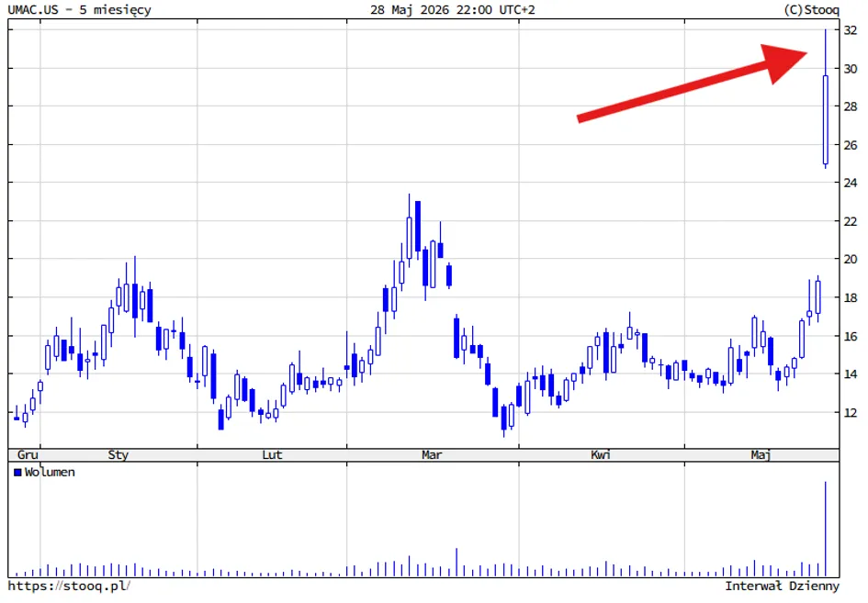Click the Maj month axis label
Viewport: 868px width, 603px height.
(x=761, y=454)
